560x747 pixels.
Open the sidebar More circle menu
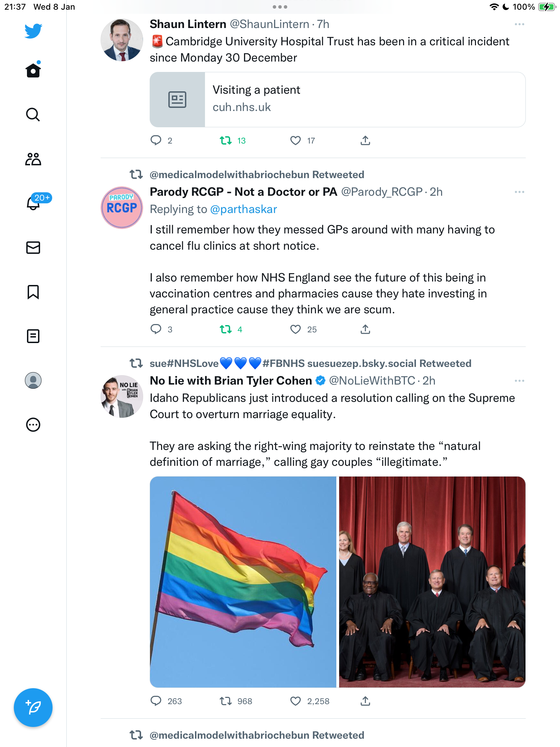coord(33,425)
